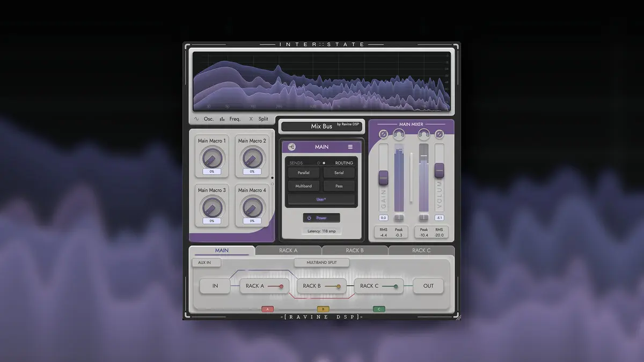Open the Mix Bus preset selector

coord(322,127)
